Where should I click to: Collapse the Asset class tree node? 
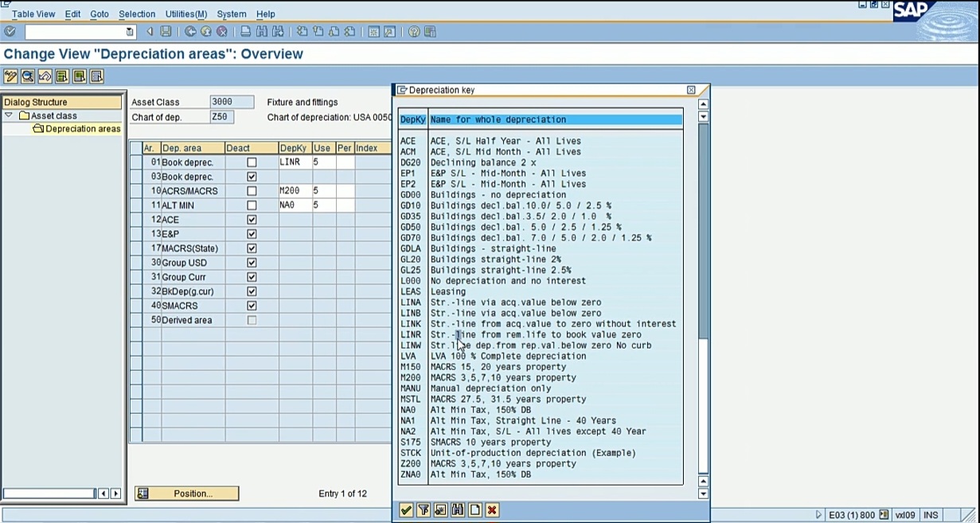point(9,115)
